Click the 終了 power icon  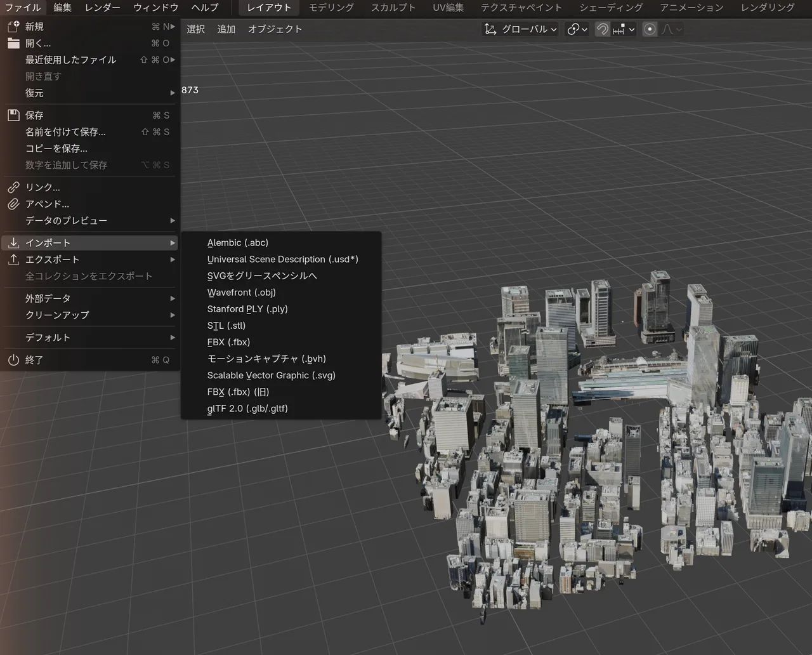tap(13, 360)
